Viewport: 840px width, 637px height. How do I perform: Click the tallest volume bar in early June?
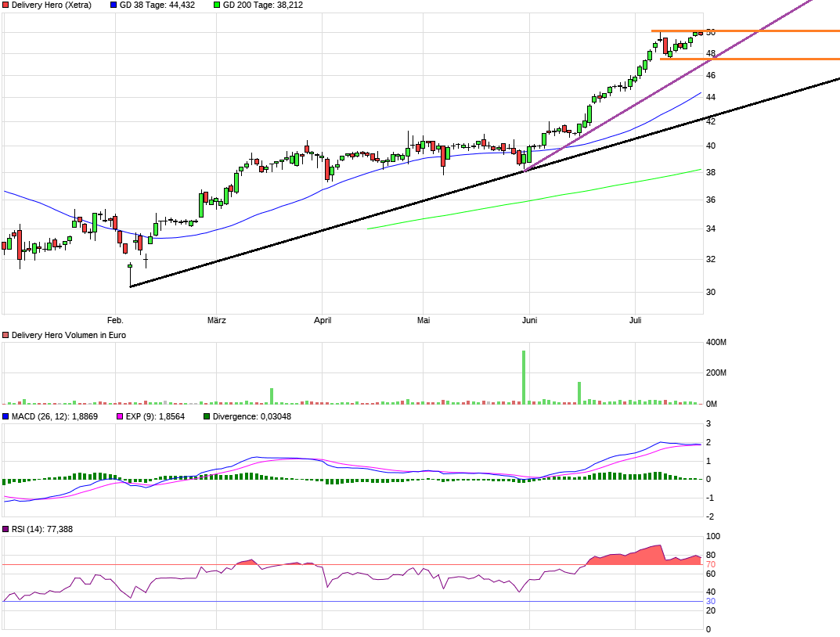click(x=524, y=377)
